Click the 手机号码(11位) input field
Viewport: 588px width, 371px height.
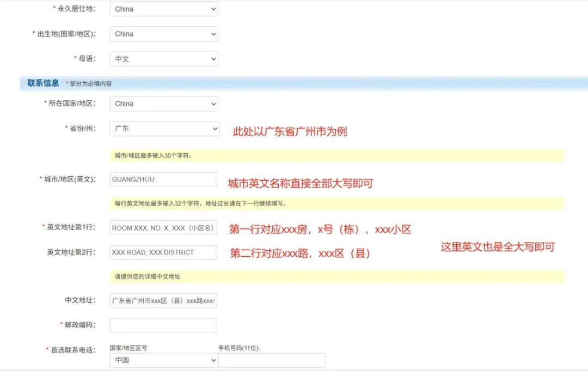coord(272,360)
